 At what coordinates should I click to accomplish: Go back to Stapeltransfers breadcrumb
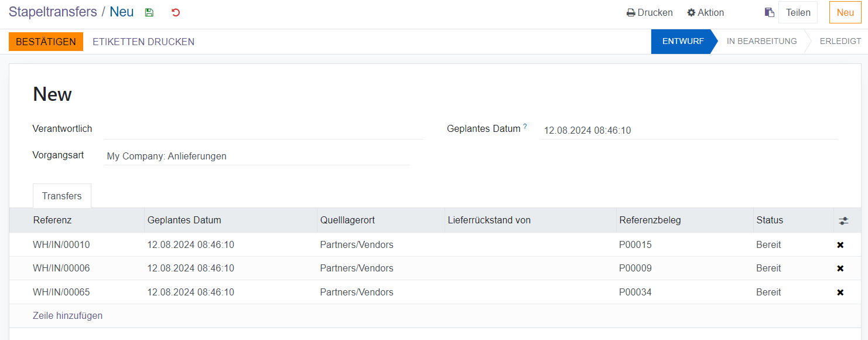[x=53, y=12]
